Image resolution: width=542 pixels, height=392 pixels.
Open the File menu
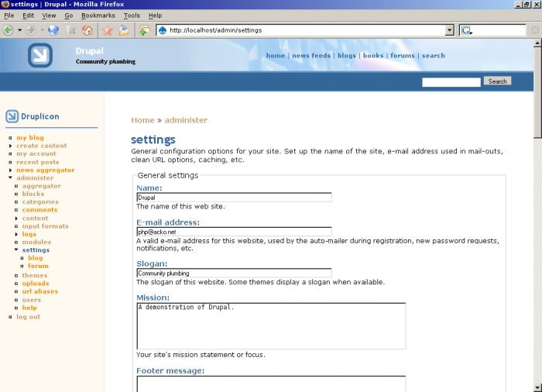point(9,15)
